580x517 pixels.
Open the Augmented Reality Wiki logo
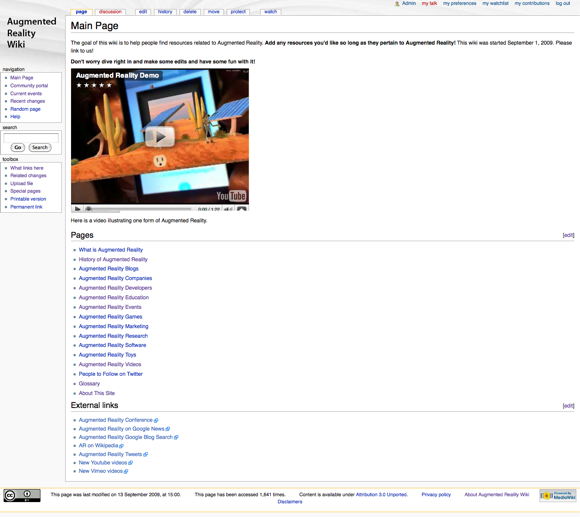(31, 33)
